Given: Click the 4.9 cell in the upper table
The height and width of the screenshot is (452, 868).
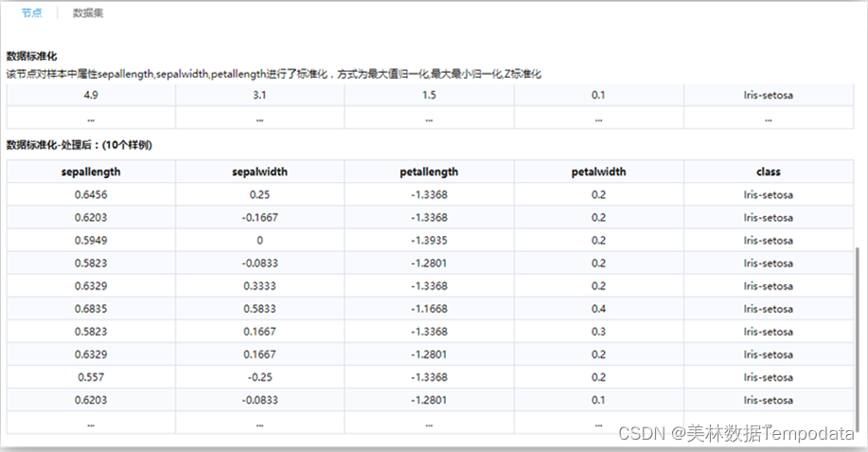Looking at the screenshot, I should [x=91, y=96].
